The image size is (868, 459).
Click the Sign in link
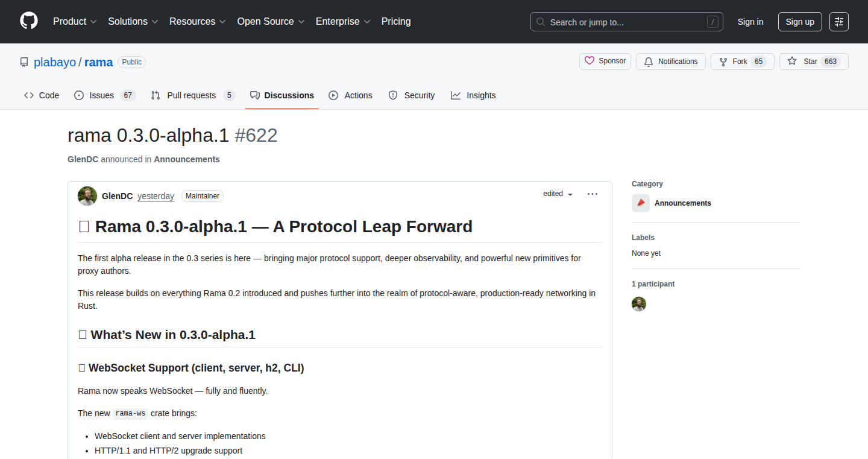[x=750, y=22]
